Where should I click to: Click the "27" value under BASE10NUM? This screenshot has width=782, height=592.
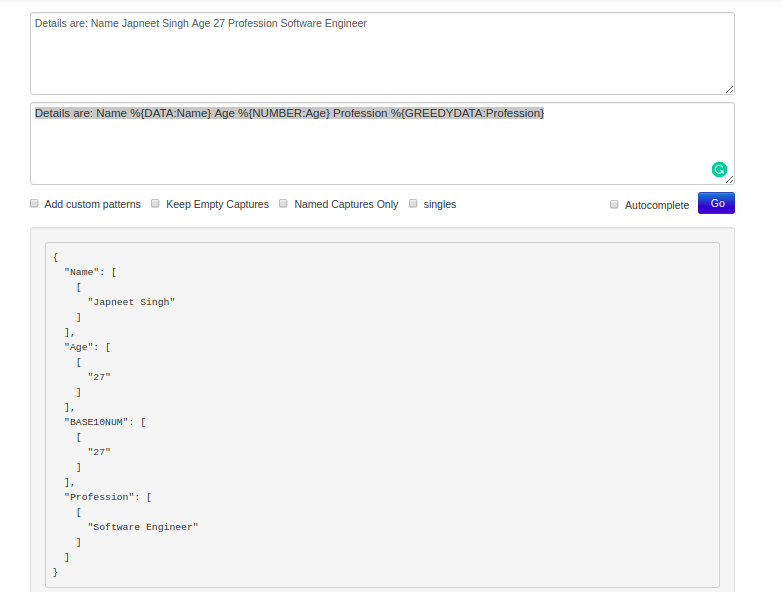[x=99, y=452]
